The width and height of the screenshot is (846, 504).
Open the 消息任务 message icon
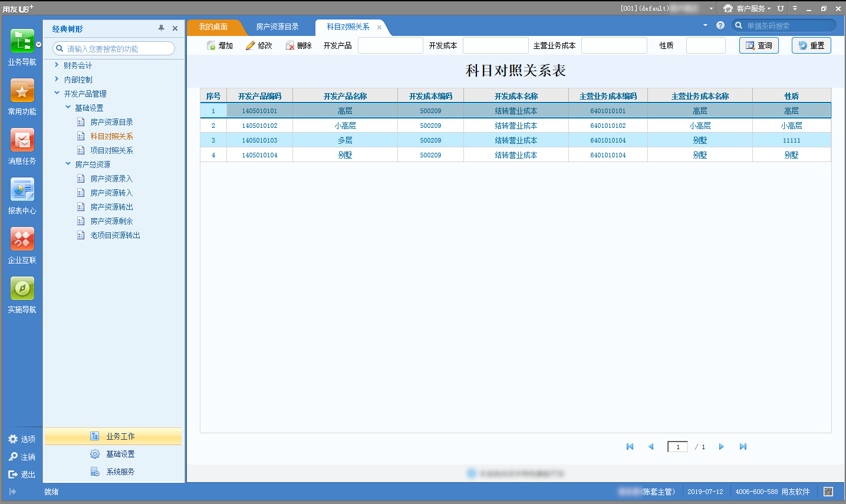22,140
